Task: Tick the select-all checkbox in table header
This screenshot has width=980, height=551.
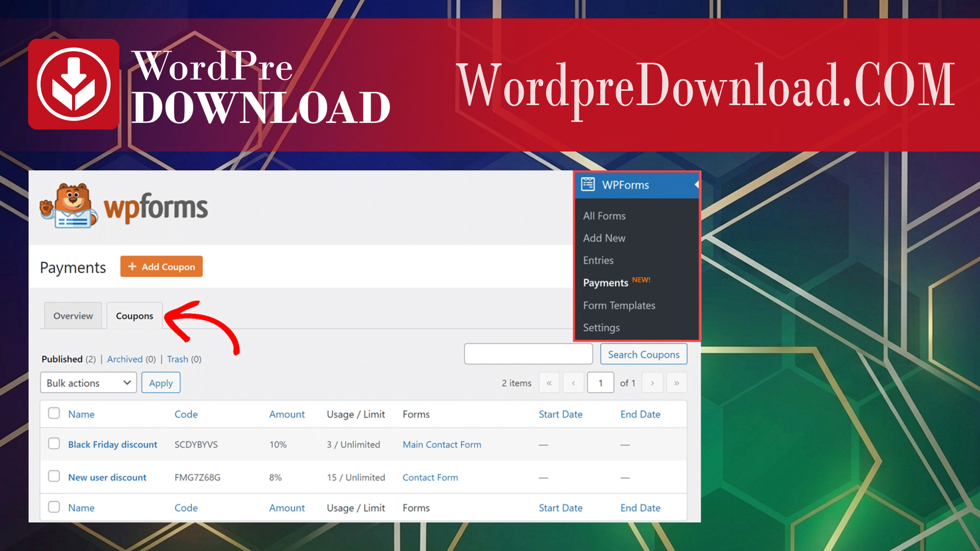Action: tap(54, 413)
